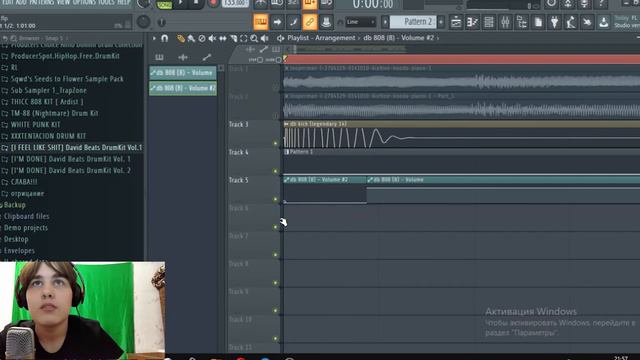Select db kick clip on Track 3
640x360 pixels.
click(x=461, y=134)
